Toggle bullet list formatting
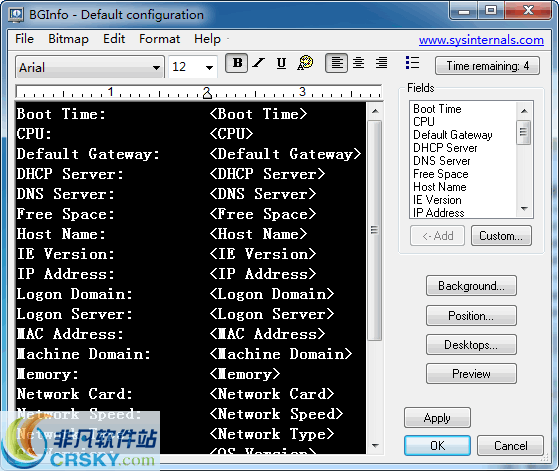The image size is (559, 471). click(x=412, y=63)
